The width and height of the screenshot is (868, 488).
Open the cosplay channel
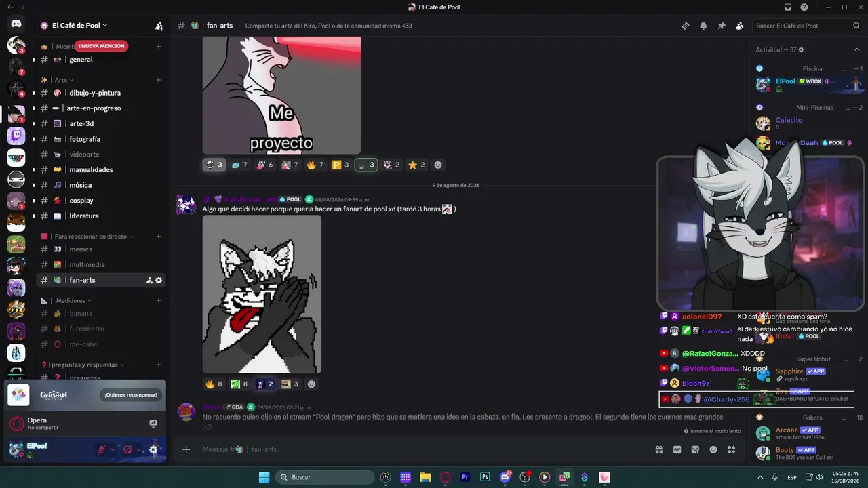[101, 201]
